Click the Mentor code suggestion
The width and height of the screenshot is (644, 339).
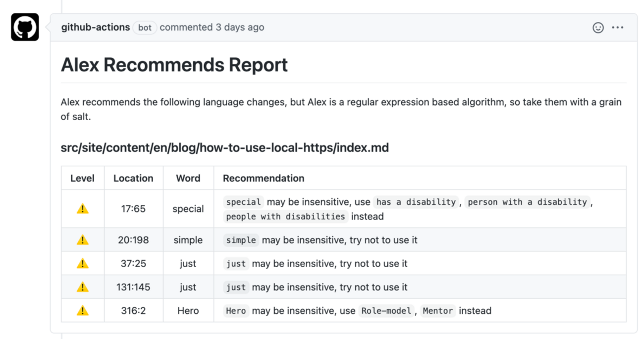coord(438,311)
